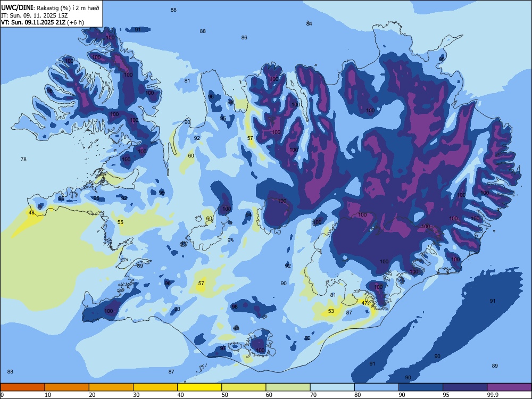Click the '47' humidity value on the map
This screenshot has height=399, width=532.
(365, 303)
